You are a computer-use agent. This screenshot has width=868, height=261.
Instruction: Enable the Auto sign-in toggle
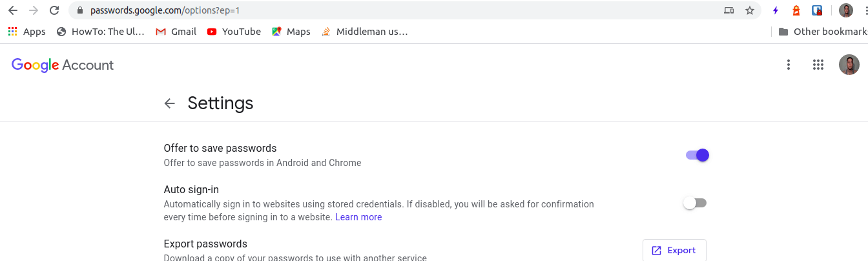pyautogui.click(x=696, y=203)
